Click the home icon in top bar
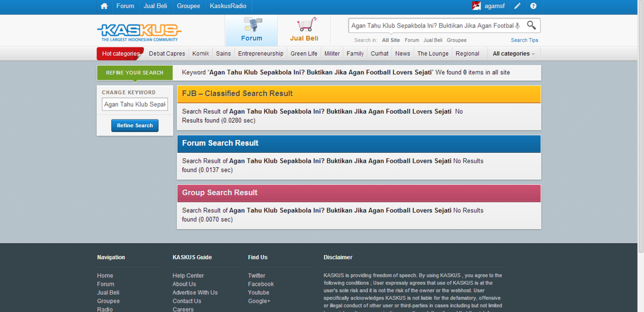 [x=104, y=6]
